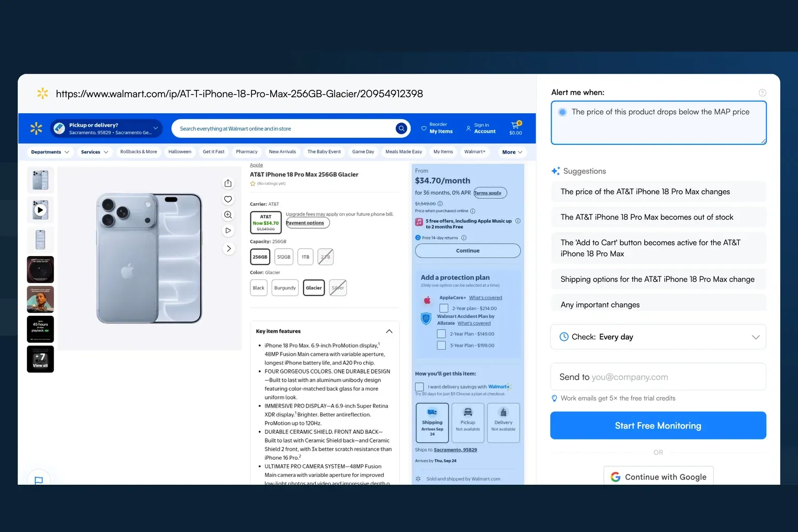Select 256GB capacity option
The image size is (798, 532).
[x=260, y=257]
